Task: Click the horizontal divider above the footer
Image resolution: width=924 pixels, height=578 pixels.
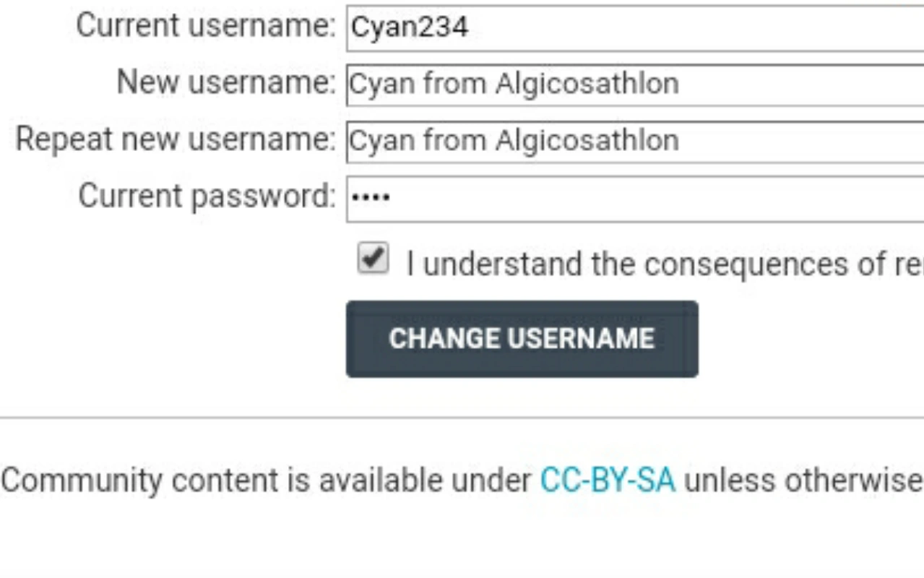Action: [x=462, y=418]
